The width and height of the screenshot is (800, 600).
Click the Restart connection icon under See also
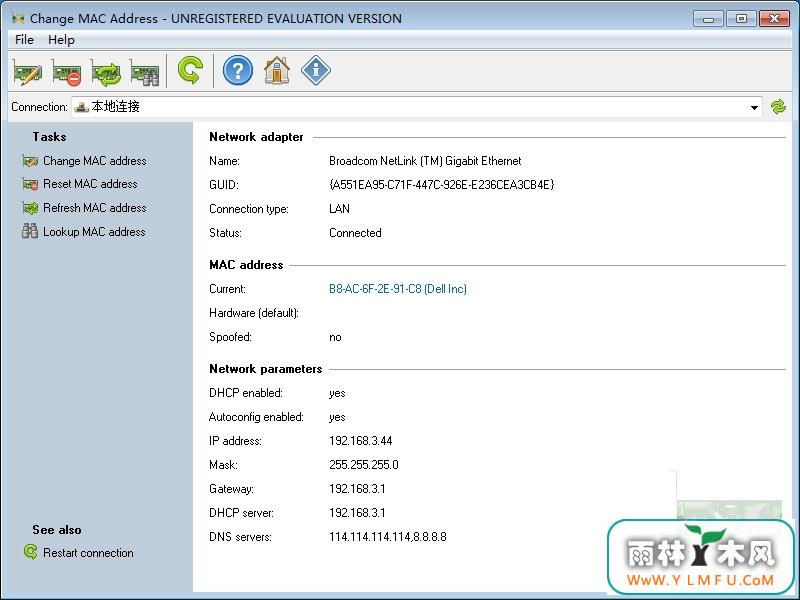pyautogui.click(x=30, y=552)
